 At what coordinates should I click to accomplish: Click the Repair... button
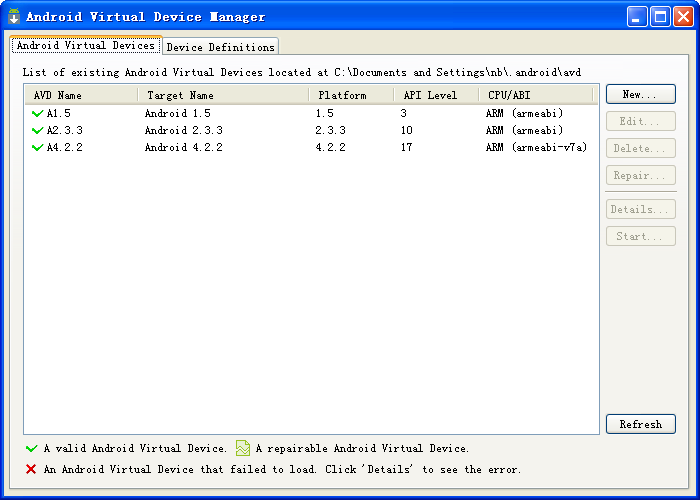(x=641, y=175)
